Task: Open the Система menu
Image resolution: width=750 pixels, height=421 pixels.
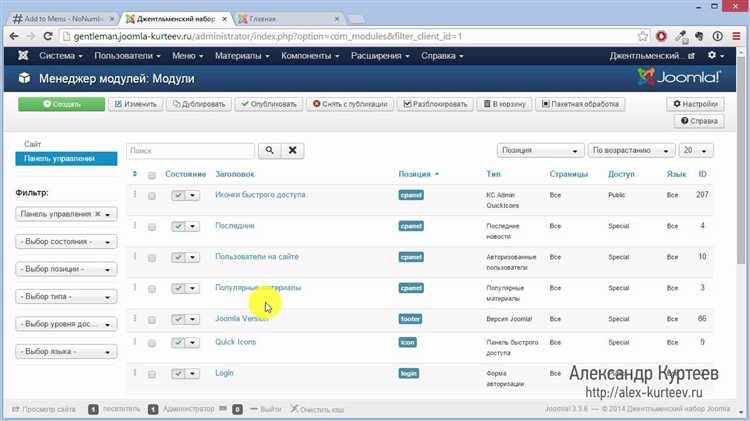Action: tap(61, 55)
